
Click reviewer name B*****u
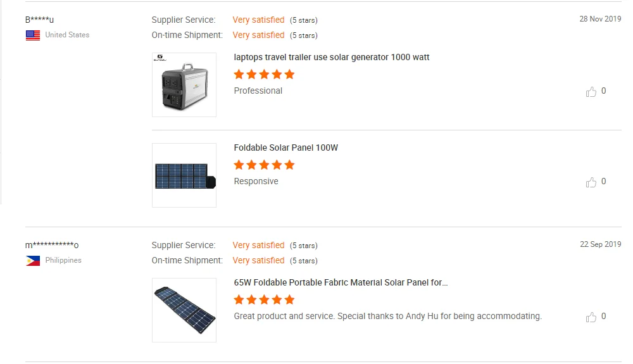[39, 20]
